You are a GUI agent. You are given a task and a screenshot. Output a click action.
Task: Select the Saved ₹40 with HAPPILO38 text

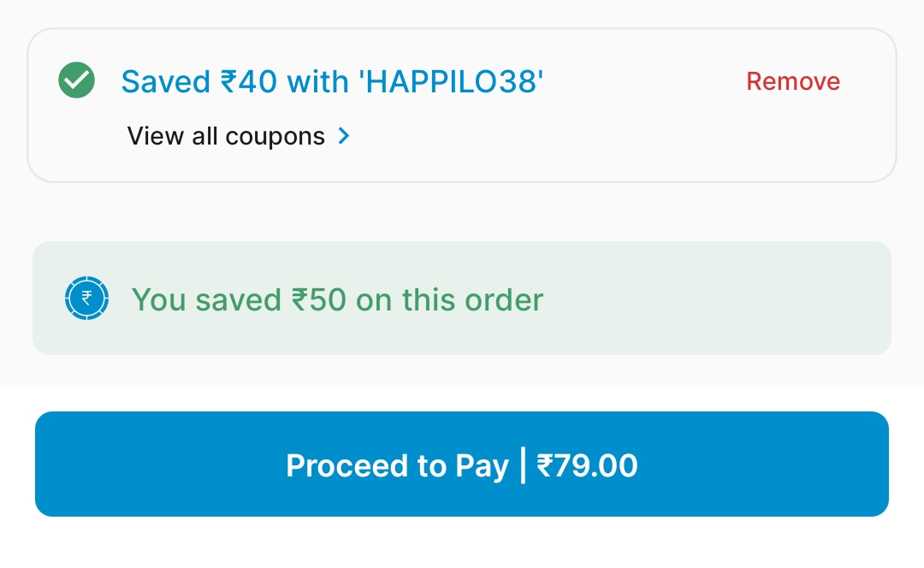332,81
